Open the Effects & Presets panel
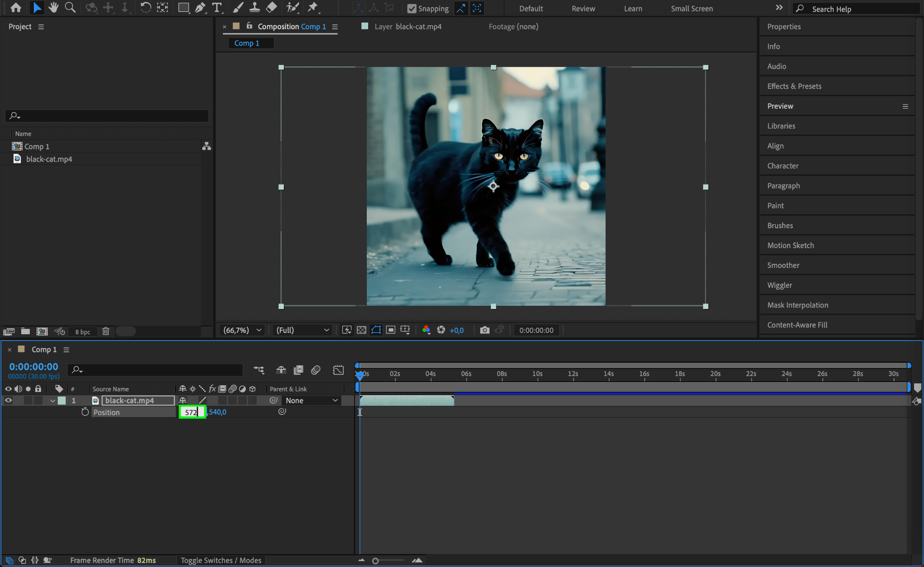 [794, 86]
